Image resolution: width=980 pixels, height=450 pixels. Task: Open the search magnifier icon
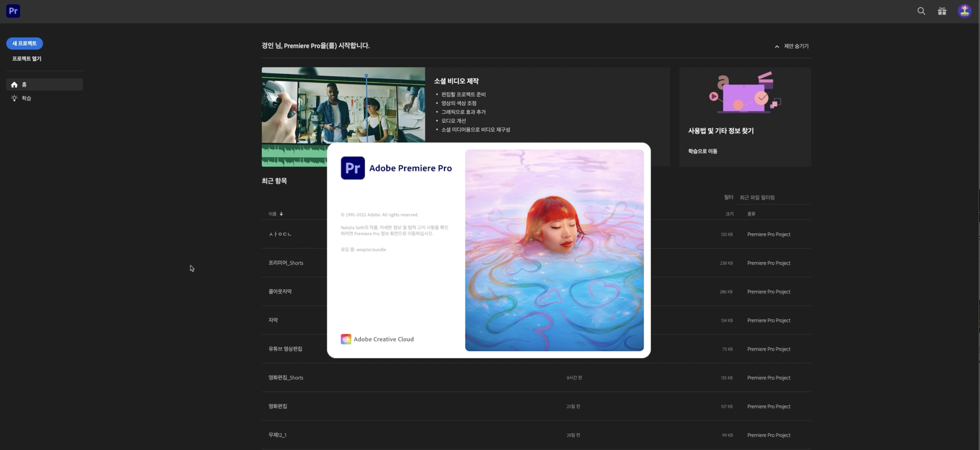click(x=921, y=11)
